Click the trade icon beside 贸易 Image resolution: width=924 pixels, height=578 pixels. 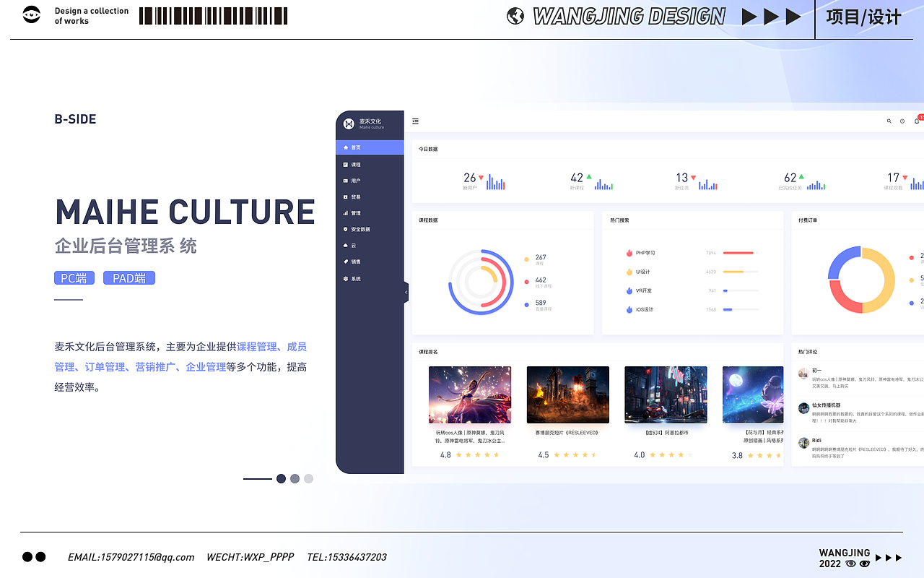346,197
